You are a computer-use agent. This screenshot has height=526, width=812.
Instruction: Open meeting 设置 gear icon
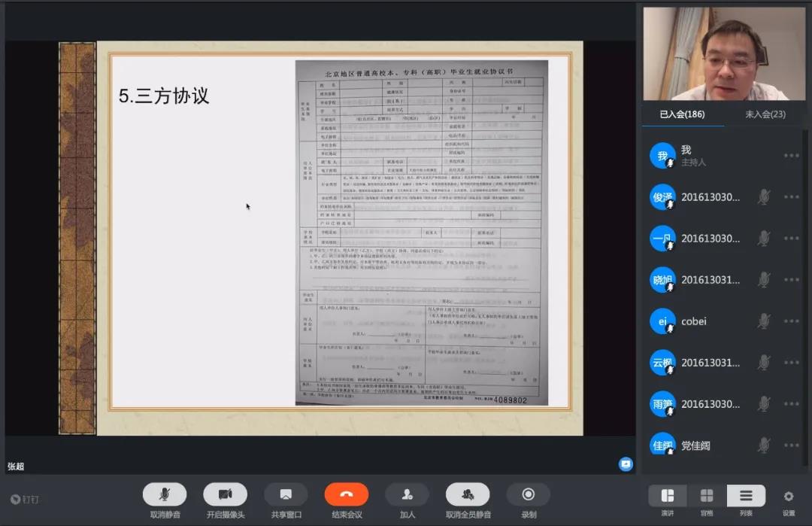pos(789,497)
